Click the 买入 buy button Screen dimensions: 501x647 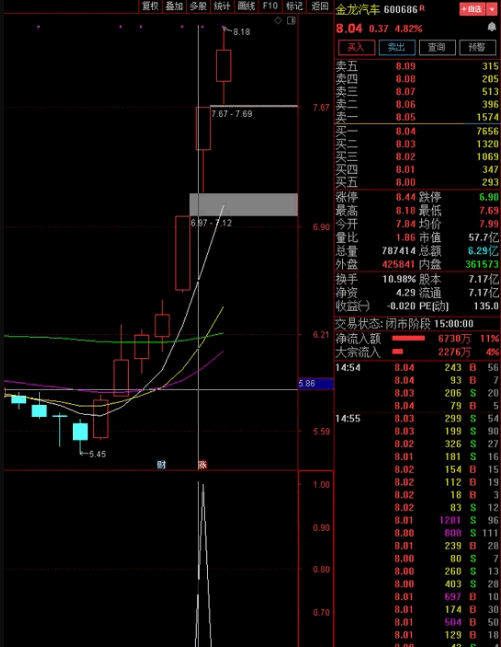[357, 47]
